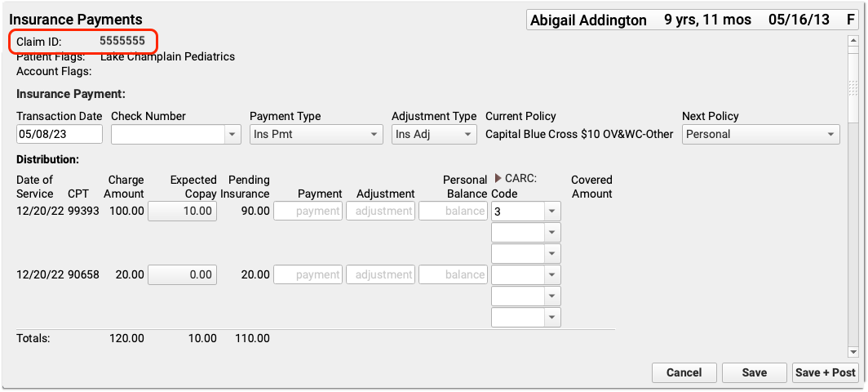
Task: Click the Pending Insurance total 110.00
Action: [252, 338]
